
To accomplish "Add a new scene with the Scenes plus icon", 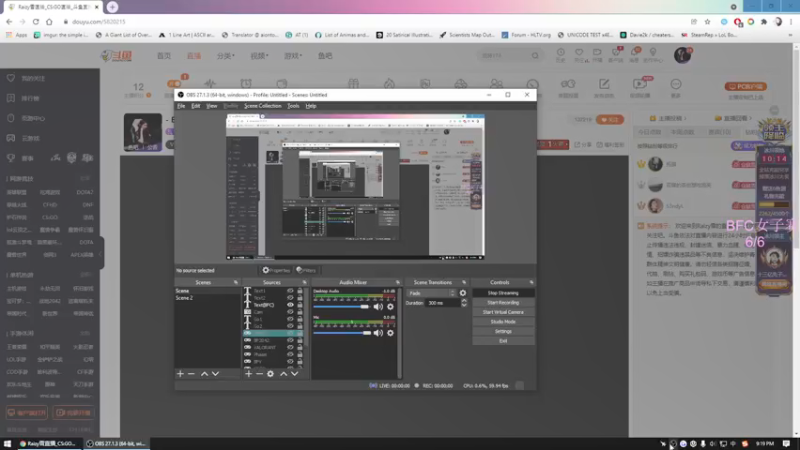I will tap(180, 374).
